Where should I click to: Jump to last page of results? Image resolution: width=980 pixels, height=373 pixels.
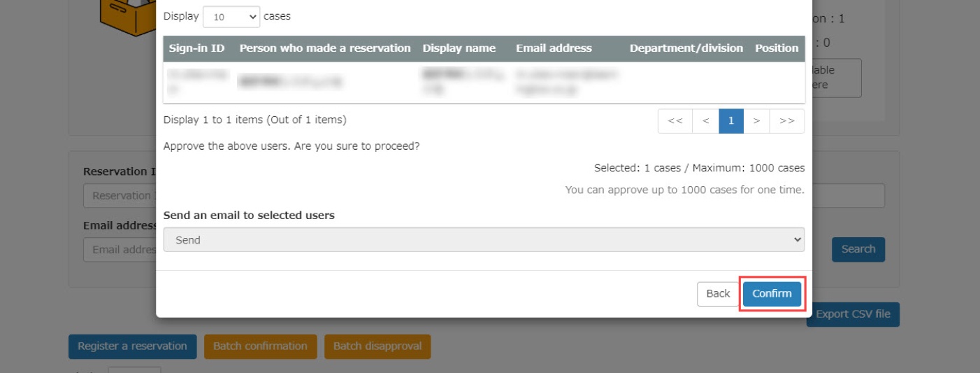point(787,121)
